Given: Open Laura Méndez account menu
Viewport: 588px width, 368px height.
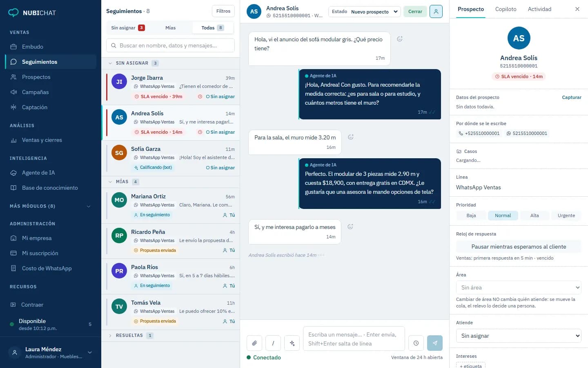Looking at the screenshot, I should click(51, 352).
